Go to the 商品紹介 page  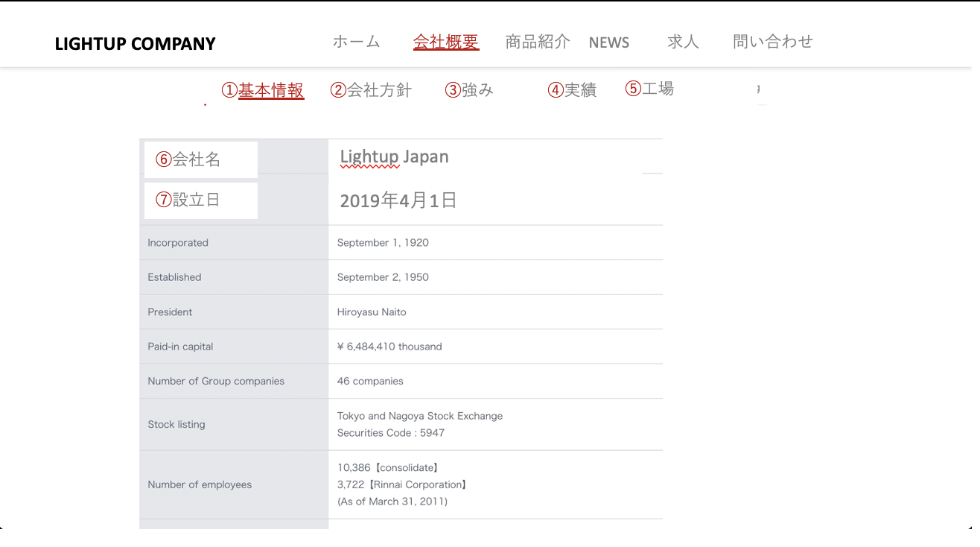537,42
